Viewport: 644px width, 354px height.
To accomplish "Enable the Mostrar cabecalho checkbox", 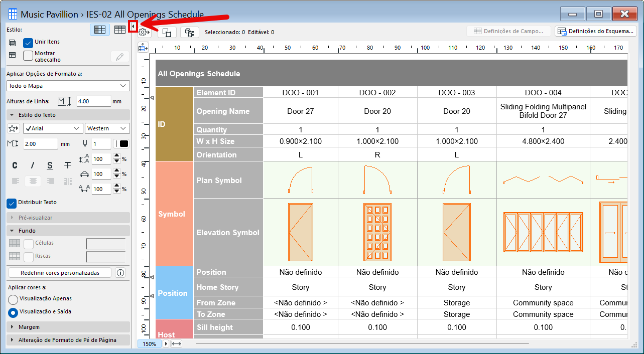I will tap(29, 56).
